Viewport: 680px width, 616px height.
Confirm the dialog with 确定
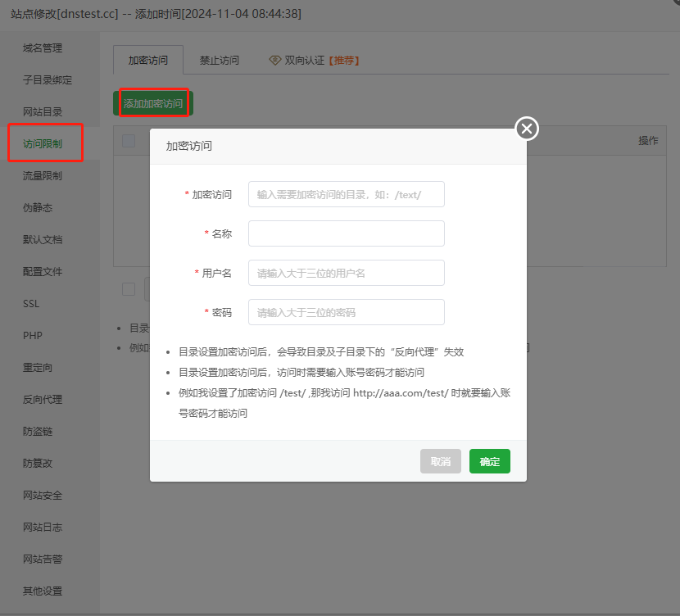[489, 461]
